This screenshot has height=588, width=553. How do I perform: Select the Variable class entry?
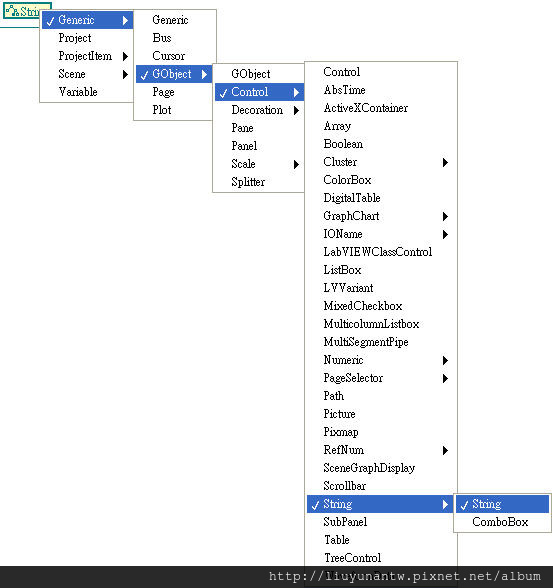tap(87, 92)
